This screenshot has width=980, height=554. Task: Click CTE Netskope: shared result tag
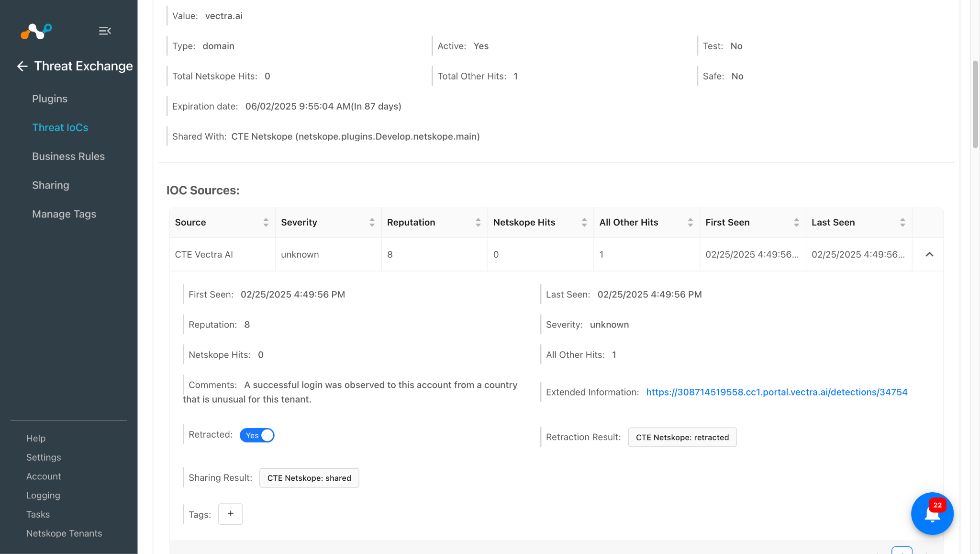(309, 478)
